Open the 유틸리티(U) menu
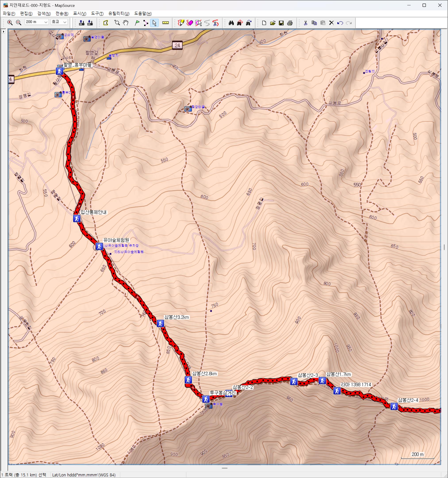The image size is (448, 478). click(x=119, y=13)
